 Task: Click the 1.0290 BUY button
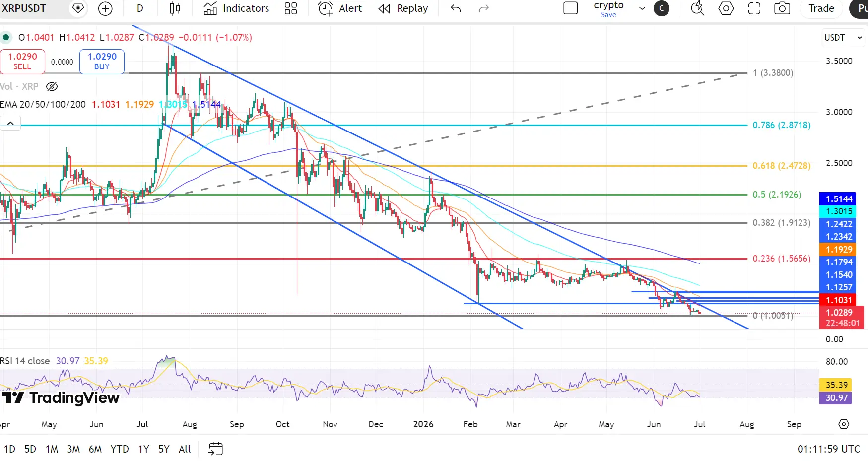tap(102, 62)
